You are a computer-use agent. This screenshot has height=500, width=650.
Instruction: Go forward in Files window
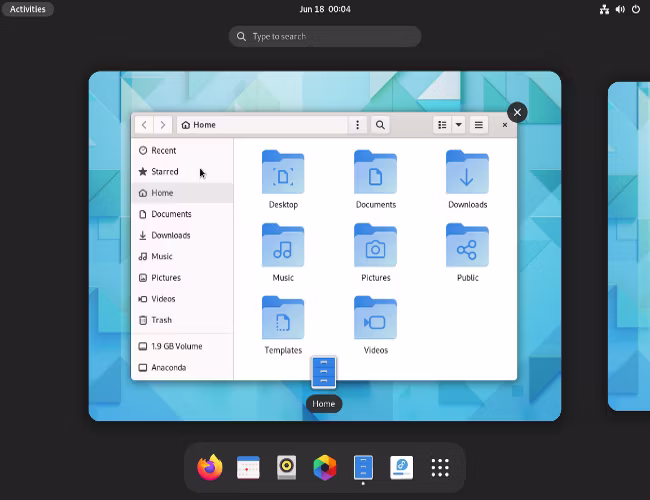point(162,125)
